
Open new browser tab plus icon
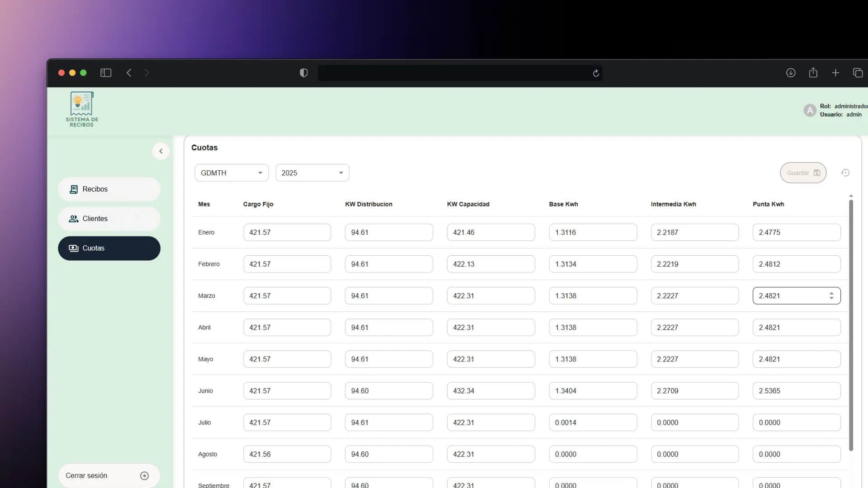click(835, 73)
